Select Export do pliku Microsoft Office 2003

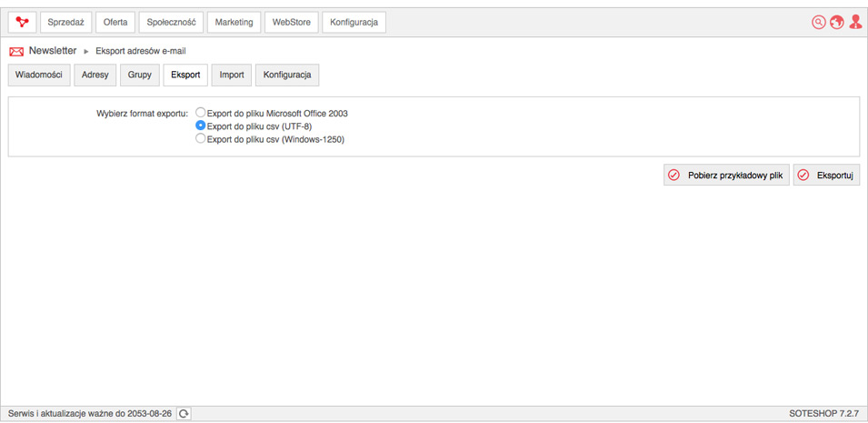click(201, 113)
